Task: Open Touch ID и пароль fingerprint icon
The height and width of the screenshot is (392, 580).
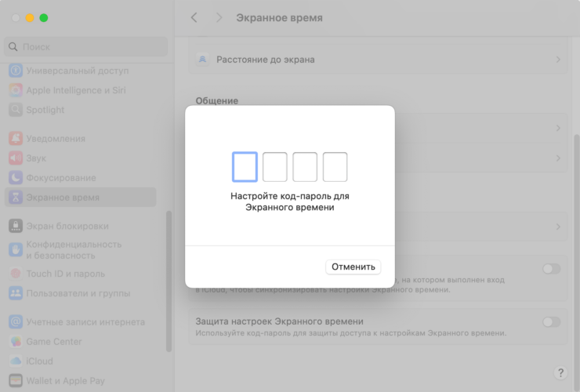Action: 16,274
